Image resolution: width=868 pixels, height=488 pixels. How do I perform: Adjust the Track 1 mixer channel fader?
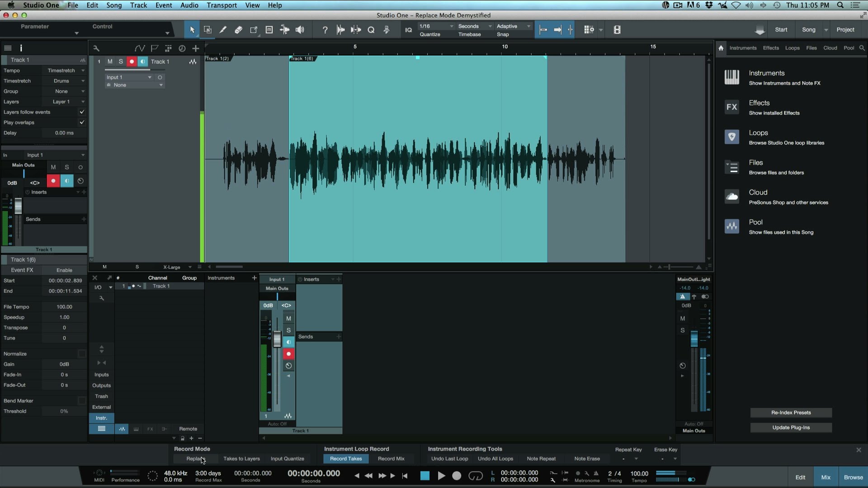[x=277, y=340]
